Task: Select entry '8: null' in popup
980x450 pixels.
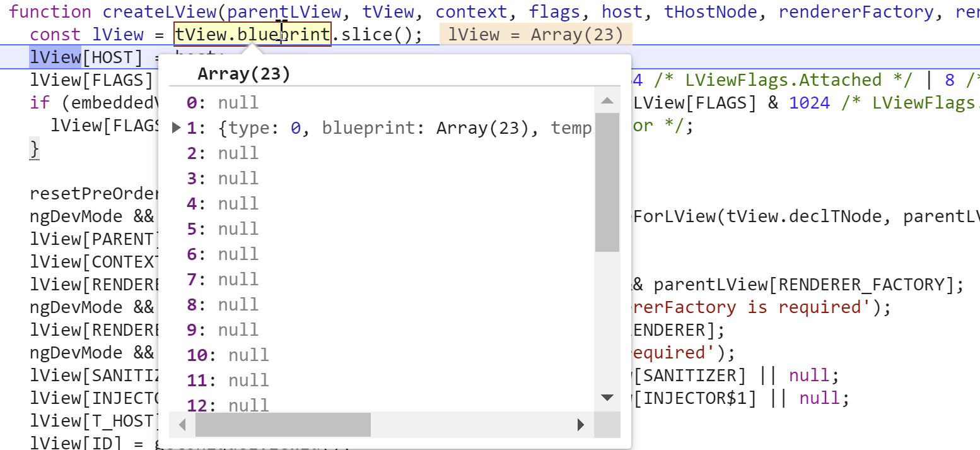Action: pyautogui.click(x=223, y=305)
